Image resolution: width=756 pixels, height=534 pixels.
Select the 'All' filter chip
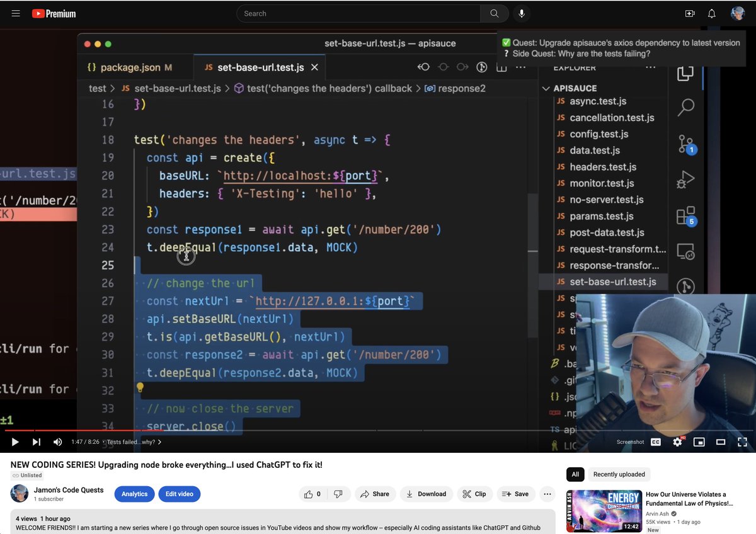click(x=575, y=474)
